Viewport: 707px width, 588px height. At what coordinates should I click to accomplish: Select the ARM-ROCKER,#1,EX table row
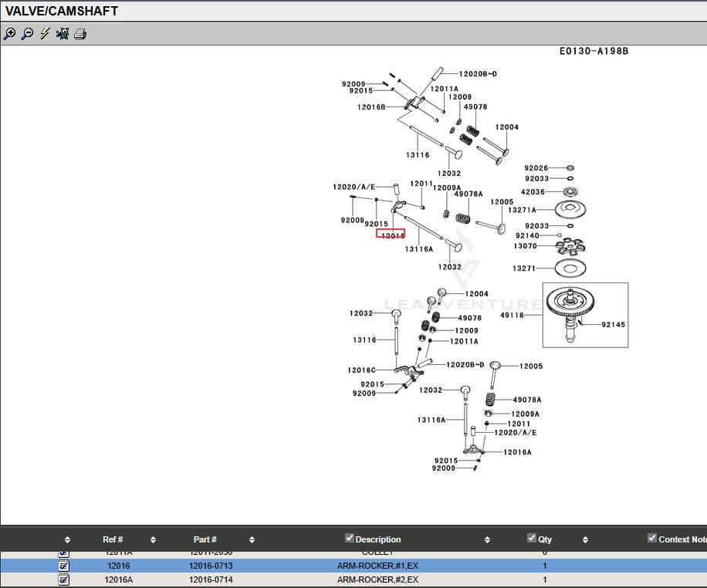pyautogui.click(x=377, y=566)
